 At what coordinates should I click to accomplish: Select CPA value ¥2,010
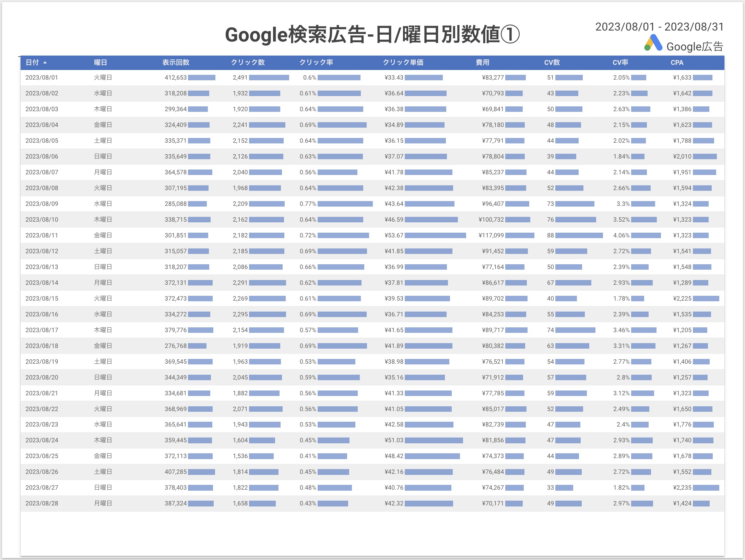click(682, 156)
